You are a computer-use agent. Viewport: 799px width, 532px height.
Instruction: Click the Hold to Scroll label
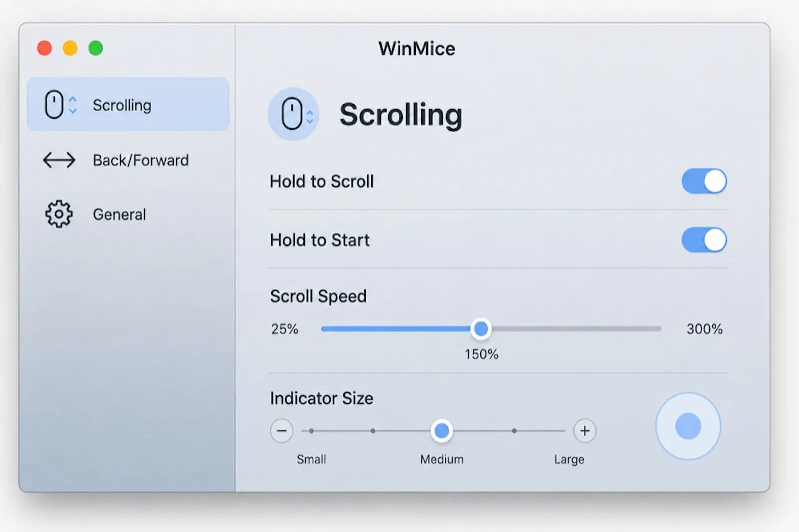coord(322,181)
